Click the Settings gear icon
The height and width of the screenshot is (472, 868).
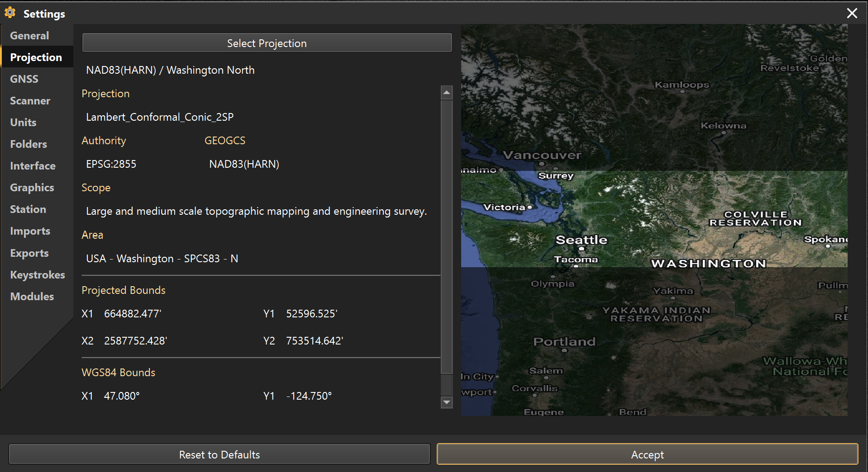10,13
